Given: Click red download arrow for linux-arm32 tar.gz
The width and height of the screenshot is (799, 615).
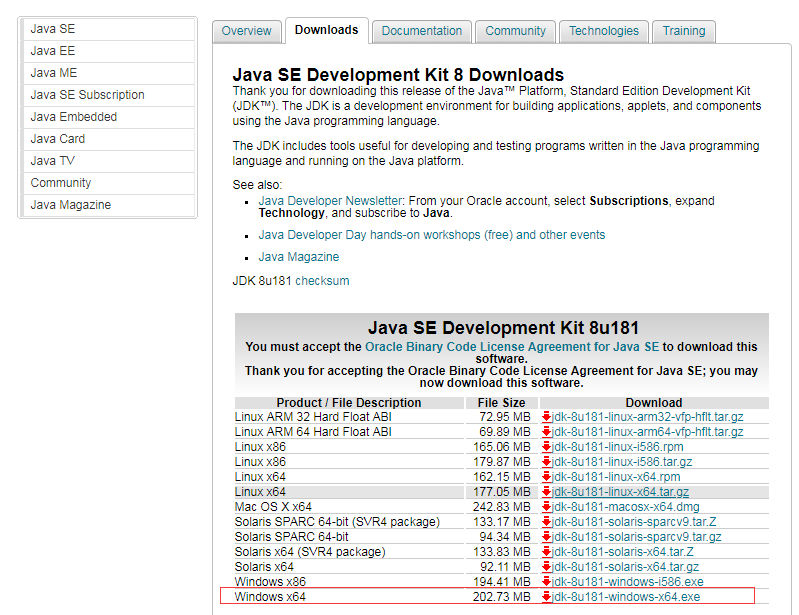Looking at the screenshot, I should tap(546, 417).
